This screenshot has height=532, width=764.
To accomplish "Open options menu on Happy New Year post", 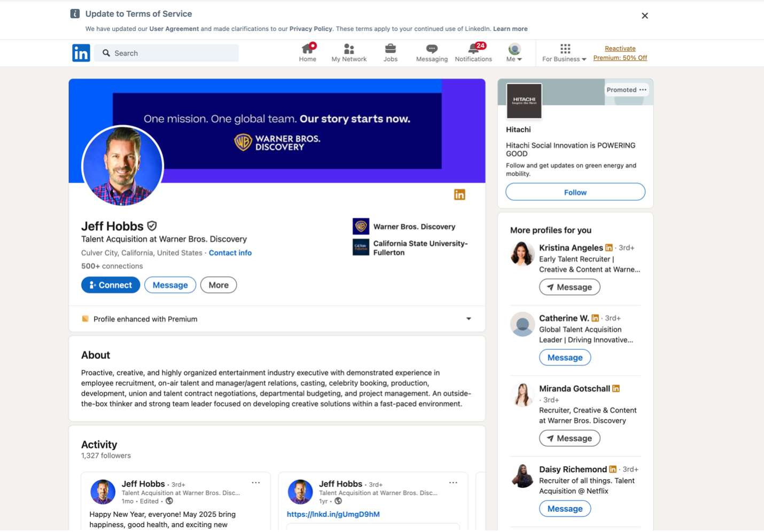I will (x=256, y=482).
